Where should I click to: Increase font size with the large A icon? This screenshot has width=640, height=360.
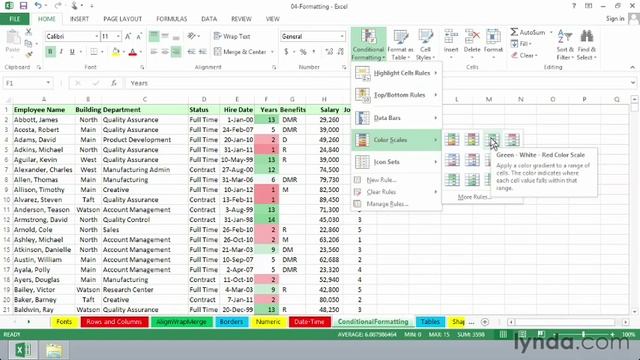pyautogui.click(x=128, y=36)
